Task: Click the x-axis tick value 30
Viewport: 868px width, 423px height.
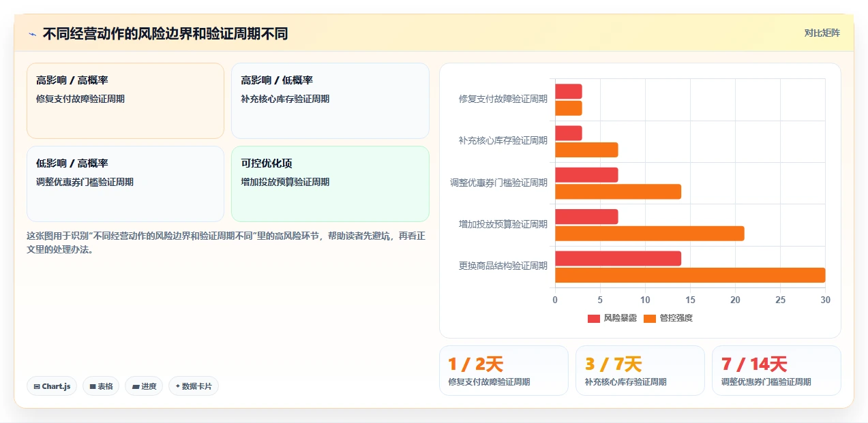Action: 825,300
